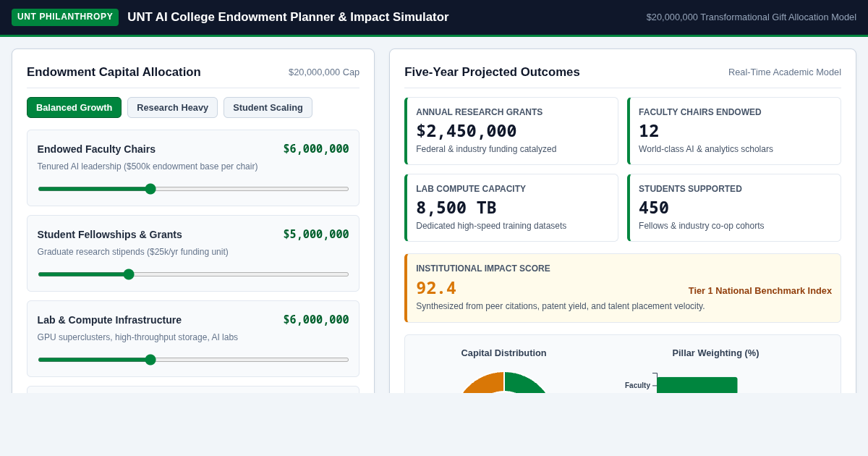Image resolution: width=868 pixels, height=456 pixels.
Task: Click the Students Supported value 450
Action: pyautogui.click(x=654, y=208)
